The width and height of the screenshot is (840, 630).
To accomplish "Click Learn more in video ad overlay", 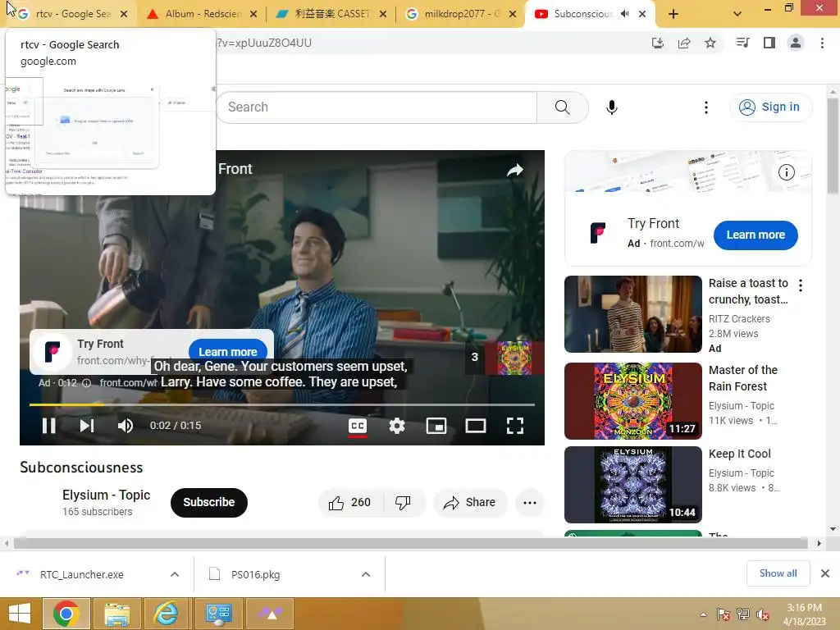I will (228, 351).
